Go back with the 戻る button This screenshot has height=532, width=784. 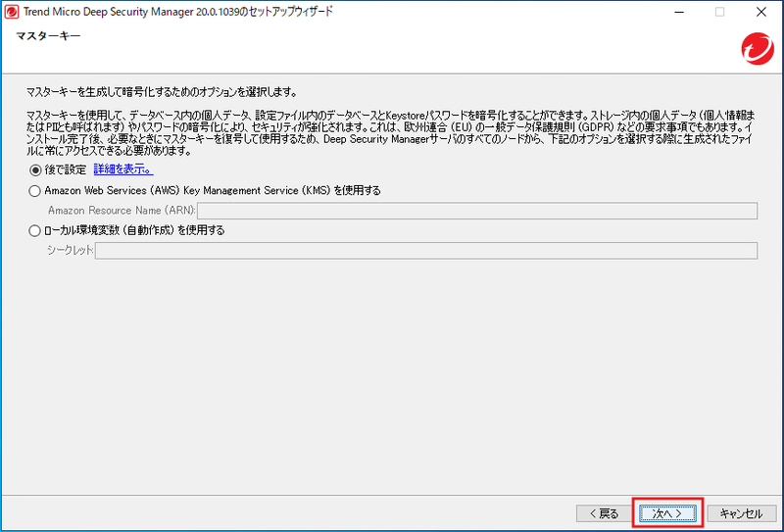pyautogui.click(x=604, y=513)
